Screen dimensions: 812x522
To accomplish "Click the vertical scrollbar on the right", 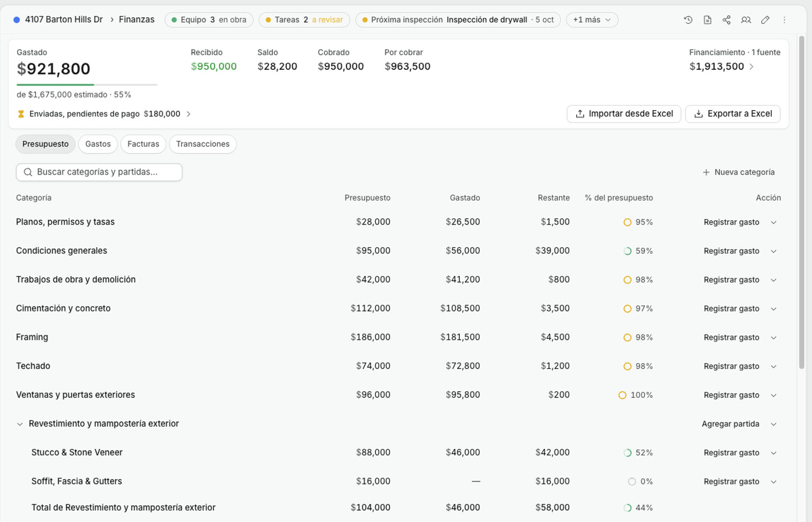I will tap(802, 202).
